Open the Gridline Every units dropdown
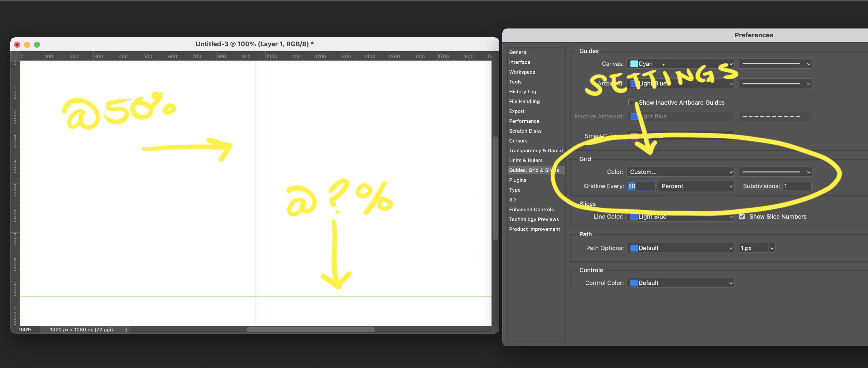Screen dimensions: 868x368 point(696,186)
